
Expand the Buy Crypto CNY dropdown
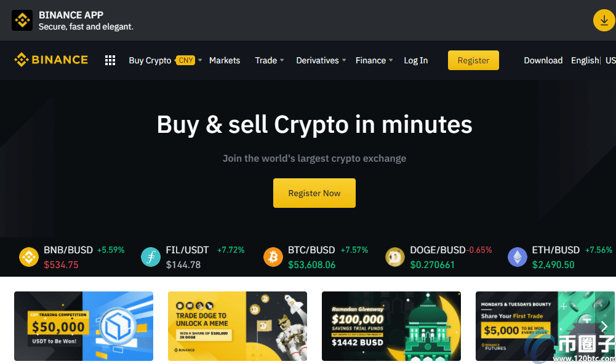click(x=166, y=60)
